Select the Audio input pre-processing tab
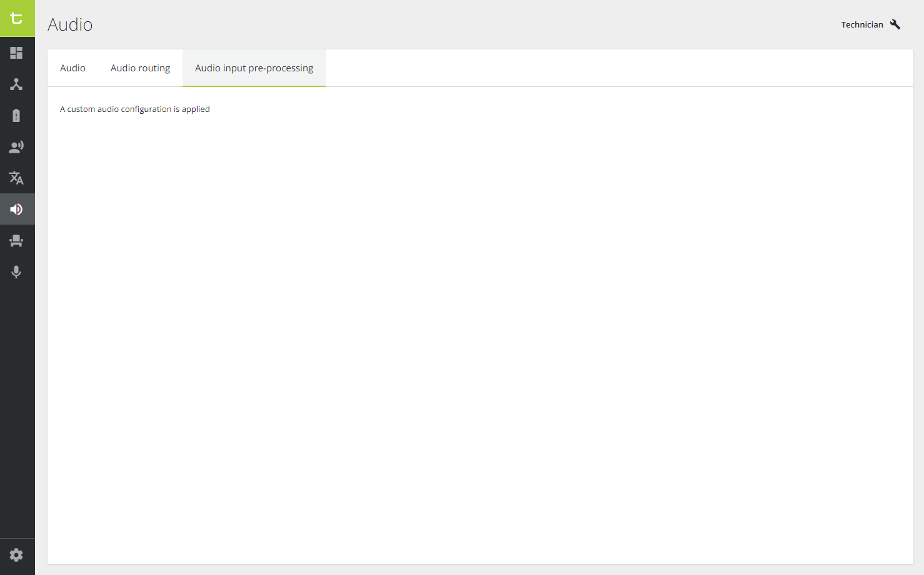924x575 pixels. click(x=254, y=68)
